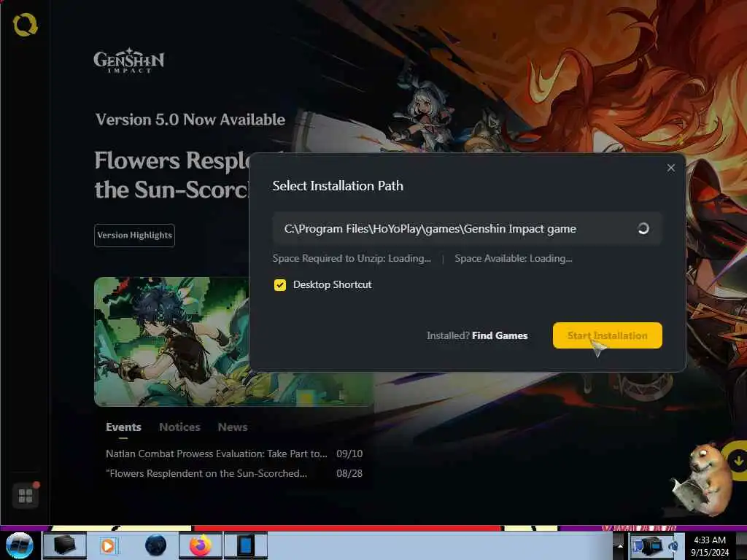Click the 08/28 event date

point(349,473)
